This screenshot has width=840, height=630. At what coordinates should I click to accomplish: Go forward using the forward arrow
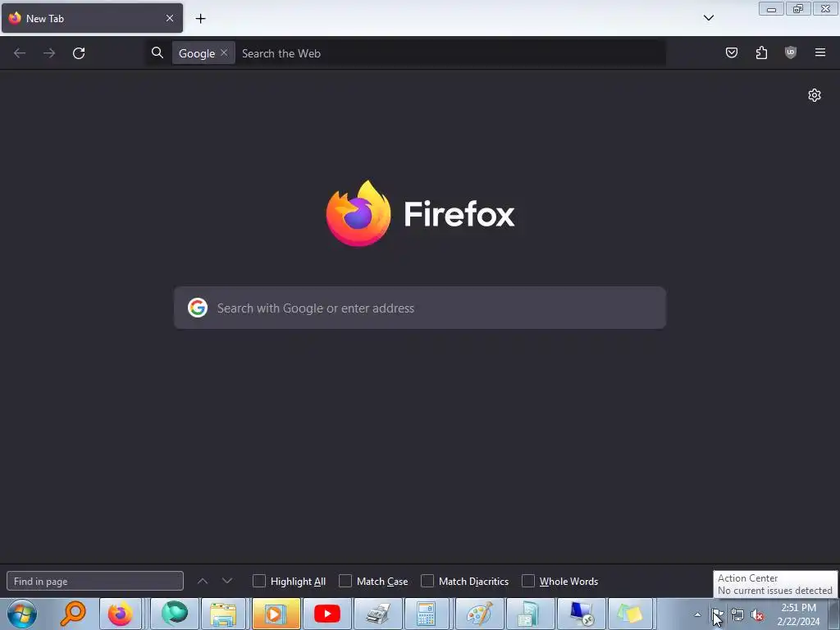[49, 53]
